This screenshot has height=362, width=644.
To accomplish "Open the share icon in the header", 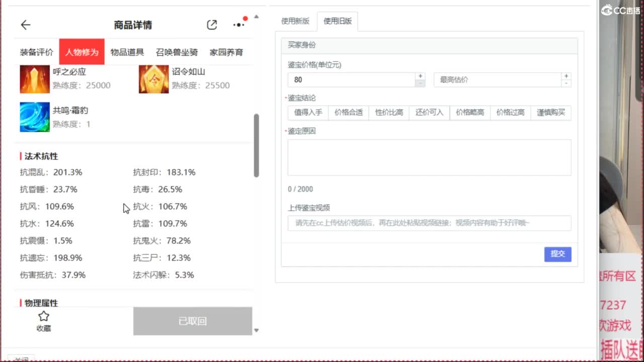I will tap(212, 25).
